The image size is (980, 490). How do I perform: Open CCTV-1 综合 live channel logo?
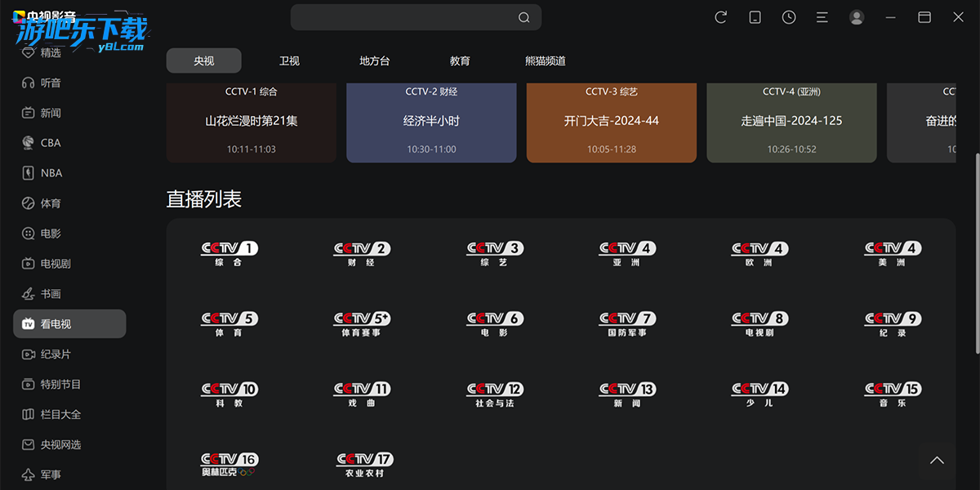pyautogui.click(x=229, y=253)
